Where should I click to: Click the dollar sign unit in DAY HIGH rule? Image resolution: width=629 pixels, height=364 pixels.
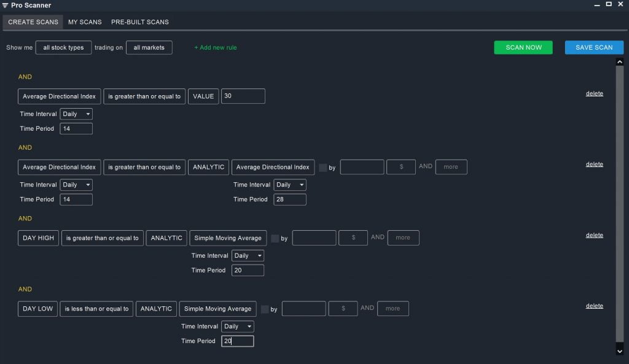click(x=353, y=238)
